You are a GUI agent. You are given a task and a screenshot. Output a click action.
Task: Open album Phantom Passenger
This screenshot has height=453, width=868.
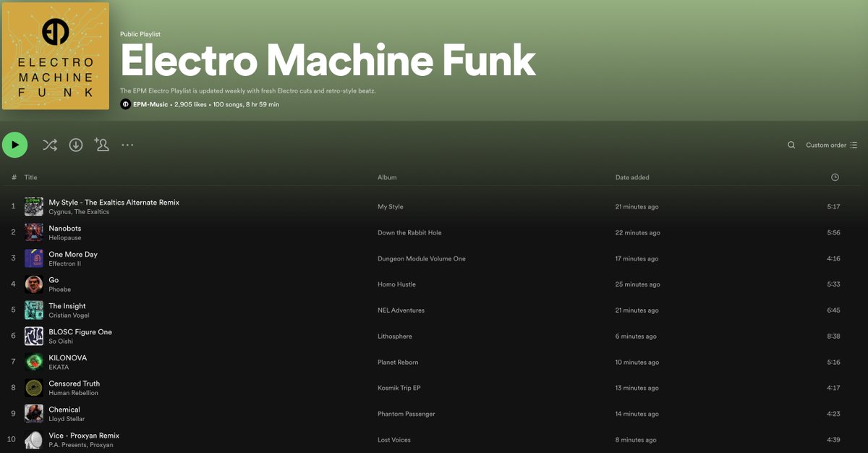(407, 414)
